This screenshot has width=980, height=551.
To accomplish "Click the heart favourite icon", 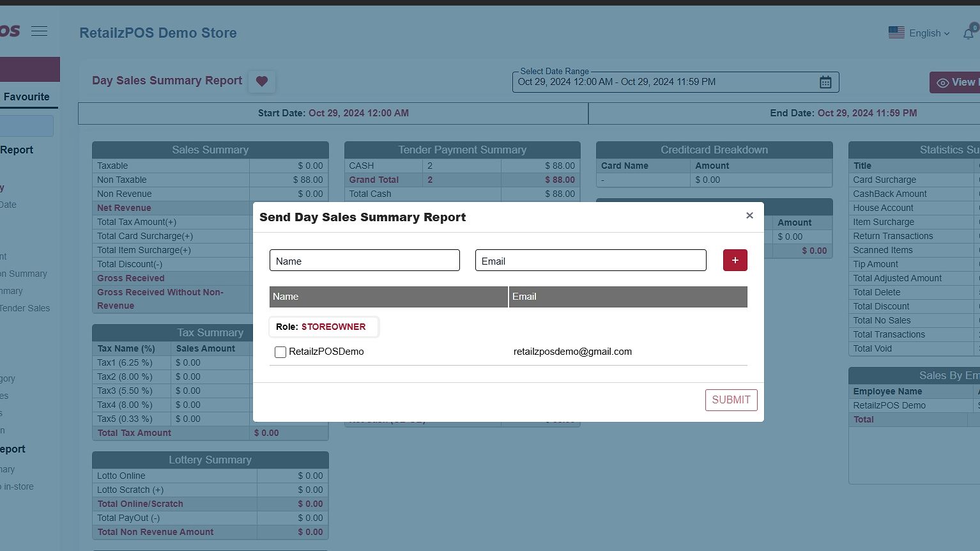I will pyautogui.click(x=261, y=81).
